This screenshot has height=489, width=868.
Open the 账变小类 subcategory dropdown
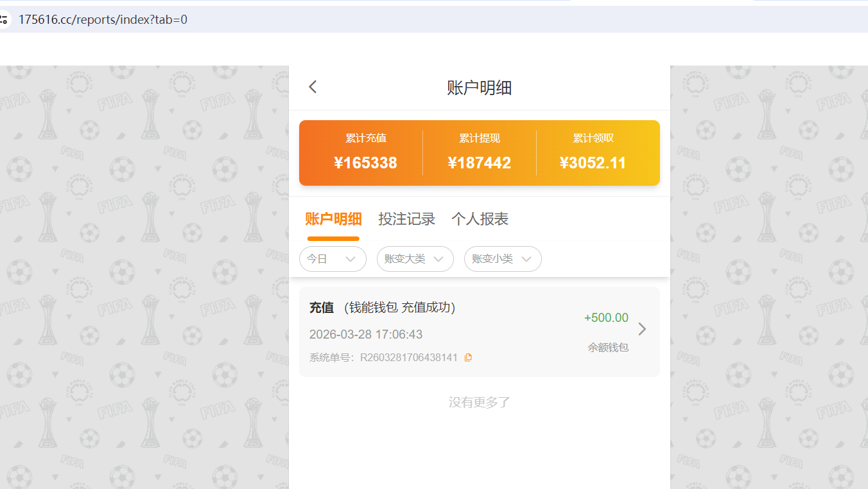(x=503, y=259)
